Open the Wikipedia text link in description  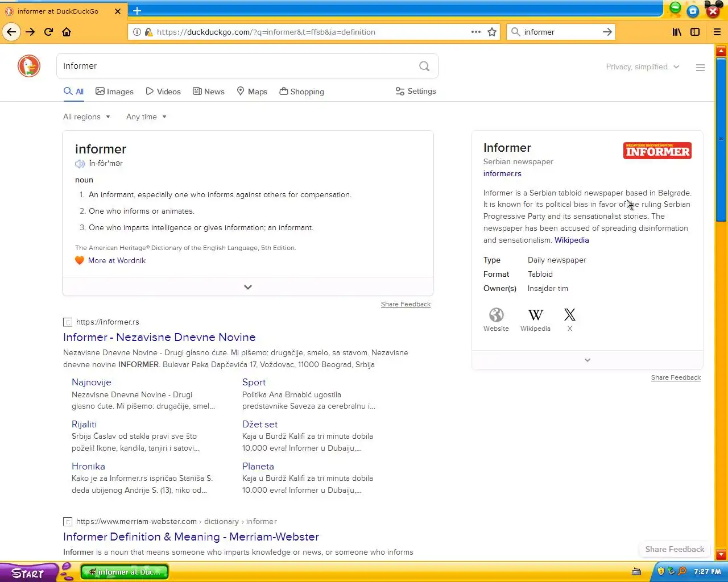[x=572, y=240]
